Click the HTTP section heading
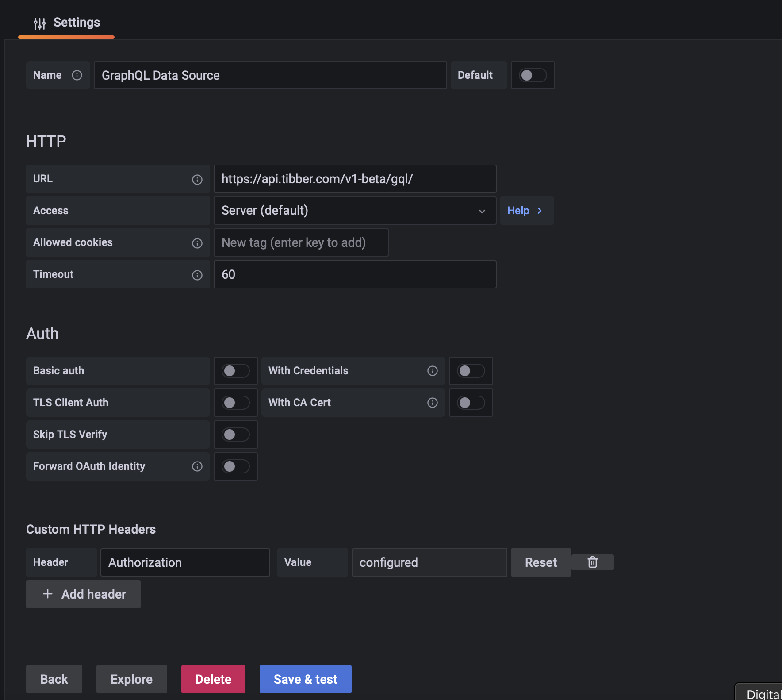The height and width of the screenshot is (700, 782). coord(46,142)
